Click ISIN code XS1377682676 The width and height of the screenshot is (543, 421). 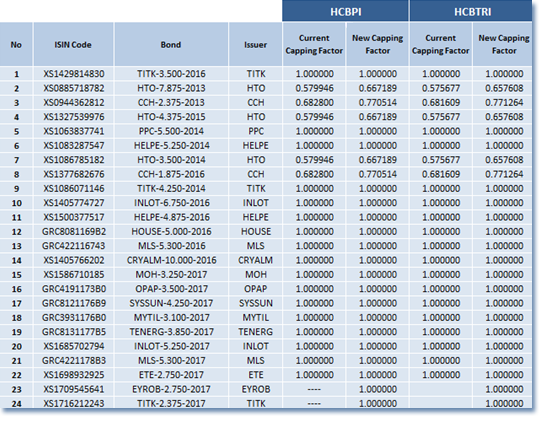click(x=74, y=174)
